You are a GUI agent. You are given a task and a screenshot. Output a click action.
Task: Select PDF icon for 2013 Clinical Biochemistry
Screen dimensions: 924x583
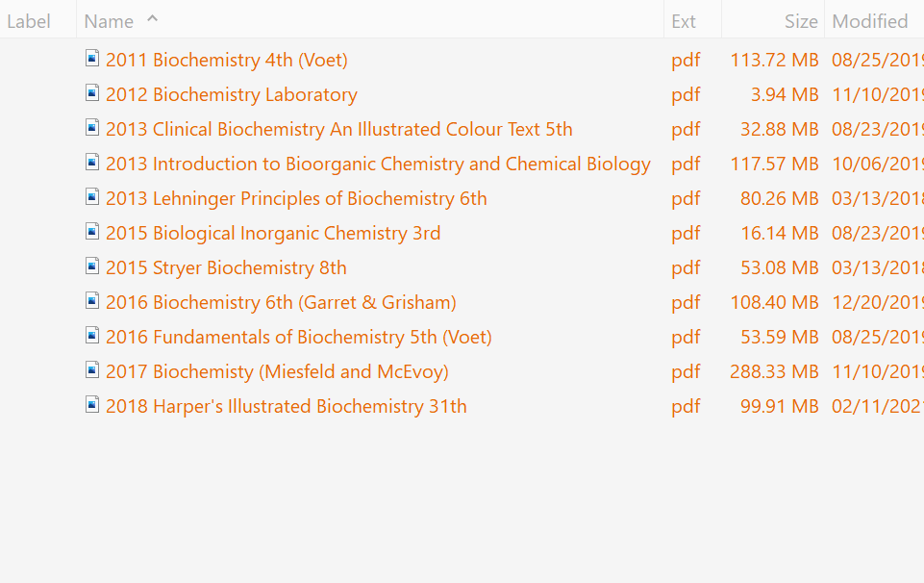92,128
